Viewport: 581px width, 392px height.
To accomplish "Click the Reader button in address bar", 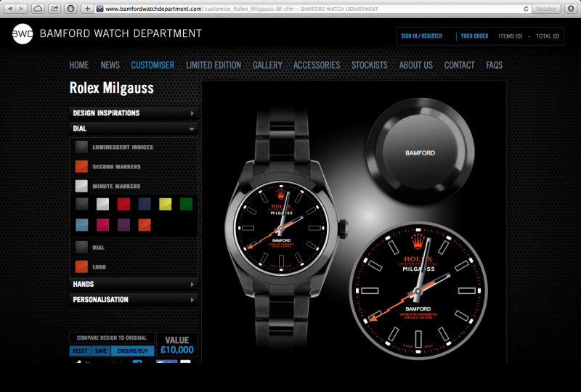I will pos(546,9).
